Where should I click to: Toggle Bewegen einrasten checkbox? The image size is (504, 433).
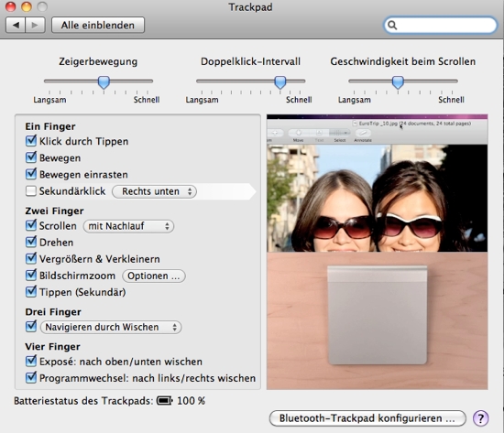tap(31, 174)
